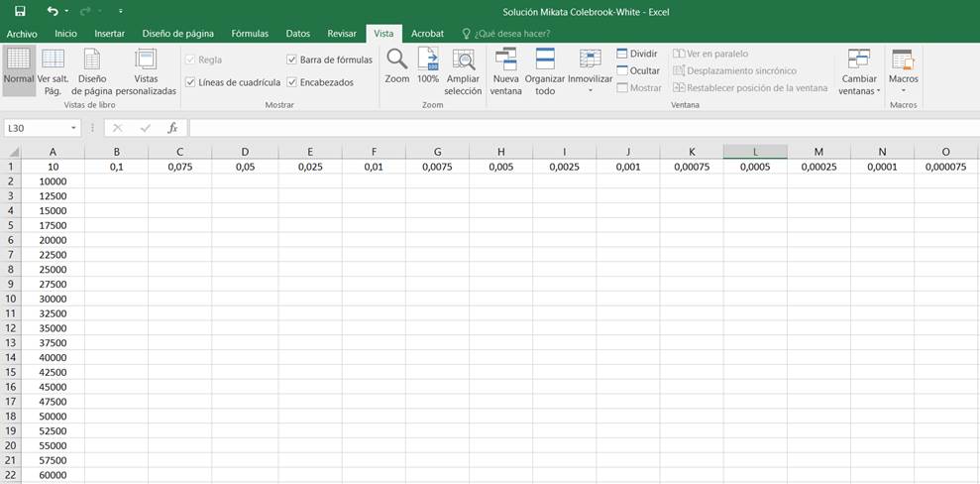Open the Fórmulas ribbon tab
Viewport: 980px width, 484px height.
250,34
